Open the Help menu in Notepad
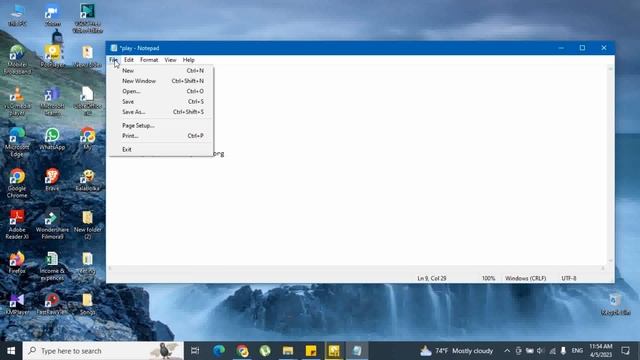This screenshot has height=360, width=640. click(189, 60)
